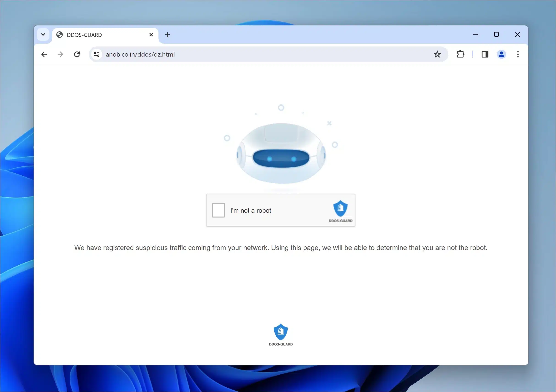Maximize the browser window
This screenshot has width=556, height=392.
496,34
